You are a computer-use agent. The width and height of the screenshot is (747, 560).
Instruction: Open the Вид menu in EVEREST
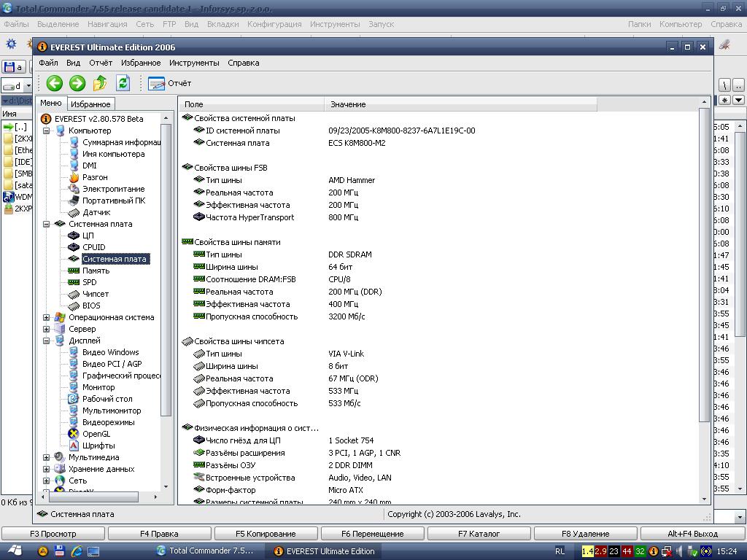(74, 63)
